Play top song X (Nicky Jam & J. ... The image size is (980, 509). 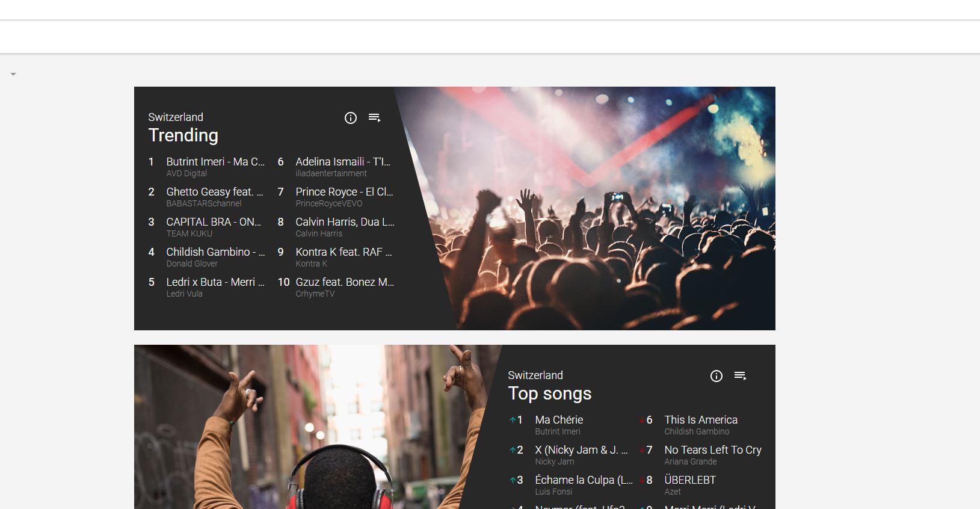coord(581,450)
